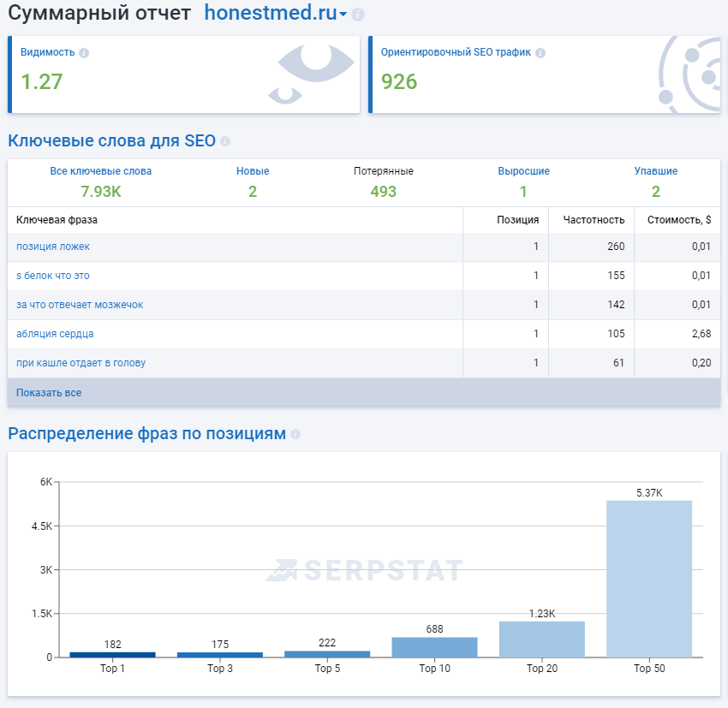Click Показать все link
Screen dimensions: 728x708
49,393
